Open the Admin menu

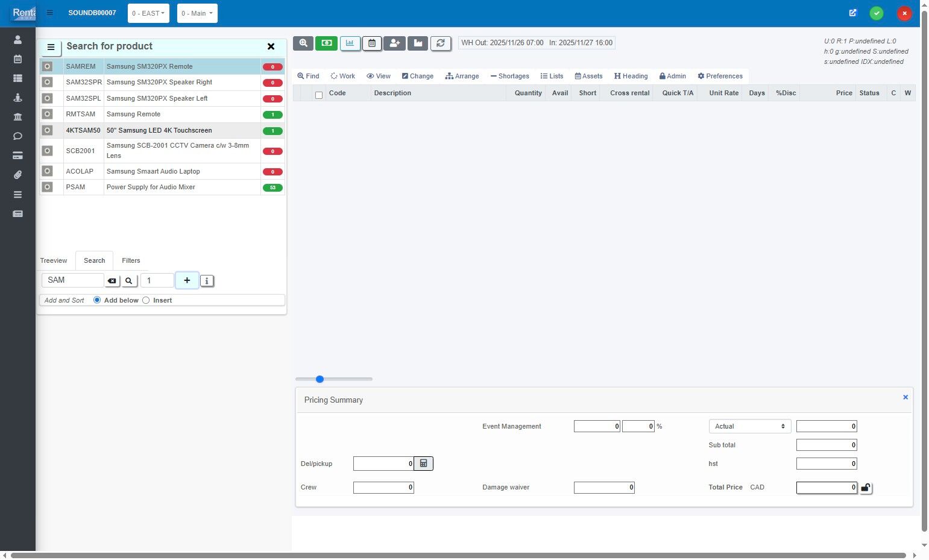pos(673,76)
